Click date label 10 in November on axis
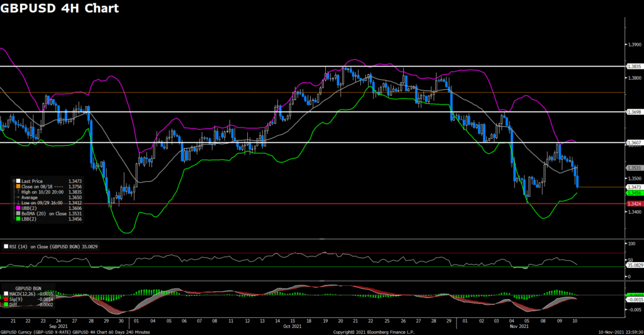The width and height of the screenshot is (644, 335). (x=575, y=321)
